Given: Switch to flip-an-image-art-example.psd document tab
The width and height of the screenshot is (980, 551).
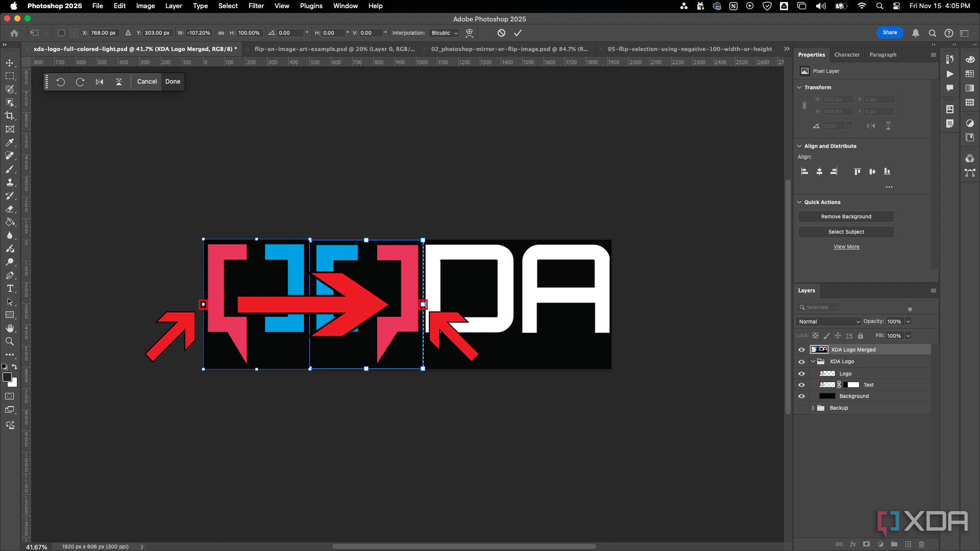Looking at the screenshot, I should [334, 49].
